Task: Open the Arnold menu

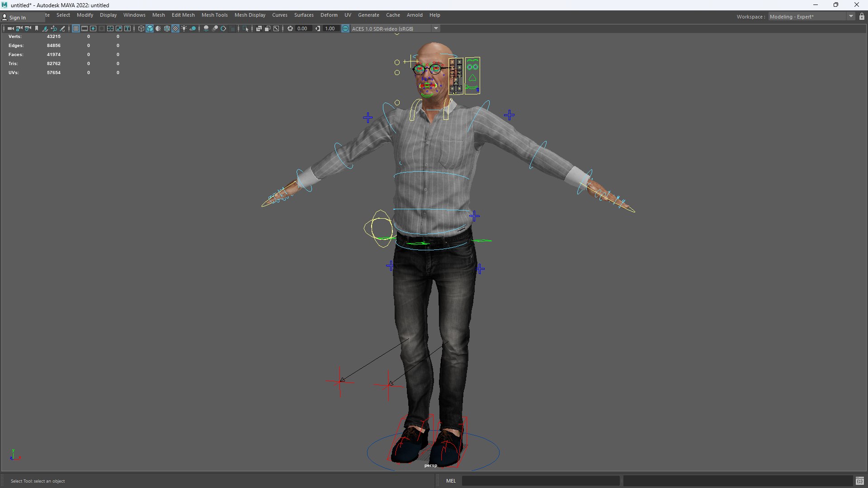Action: (415, 15)
